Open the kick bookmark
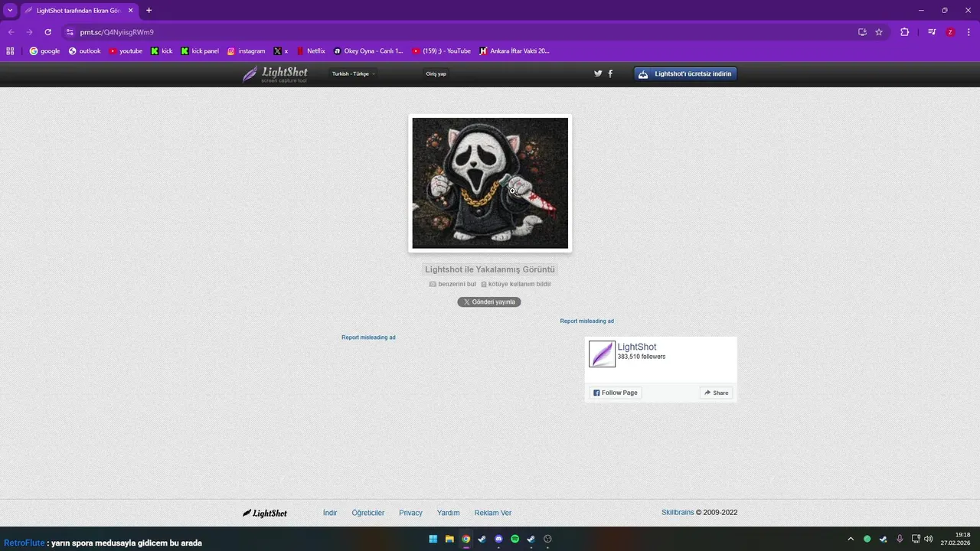This screenshot has height=551, width=980. tap(162, 51)
